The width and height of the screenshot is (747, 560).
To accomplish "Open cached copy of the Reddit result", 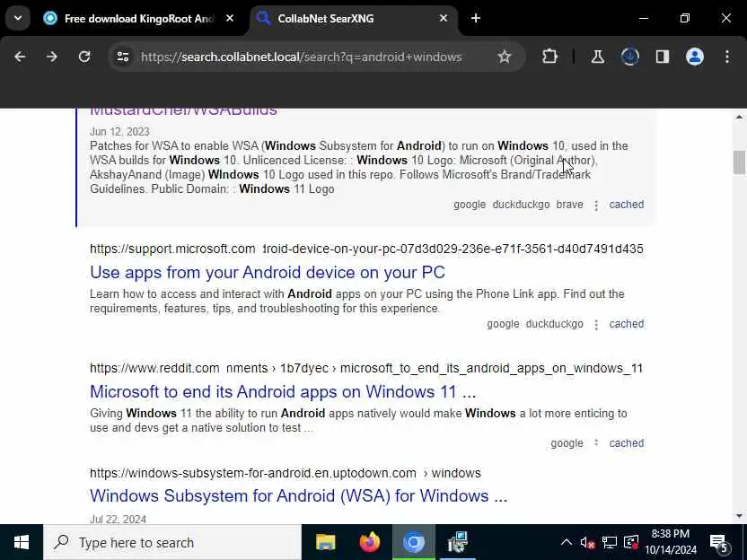I will pyautogui.click(x=626, y=442).
